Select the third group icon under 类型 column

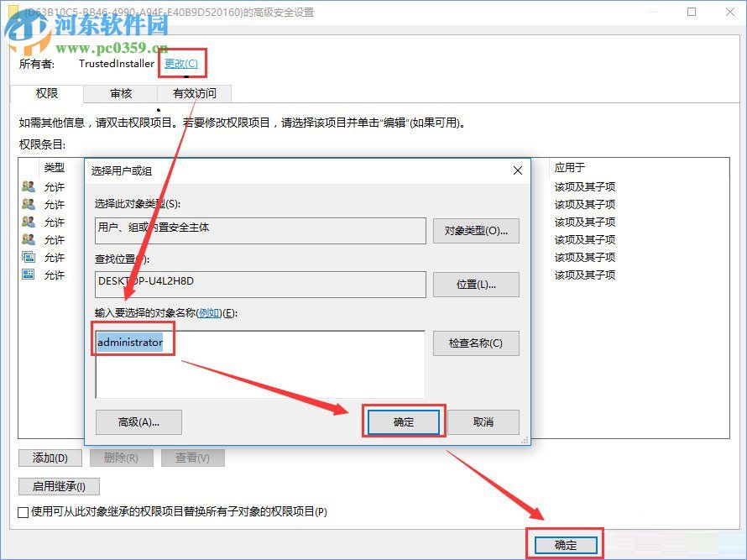click(27, 222)
